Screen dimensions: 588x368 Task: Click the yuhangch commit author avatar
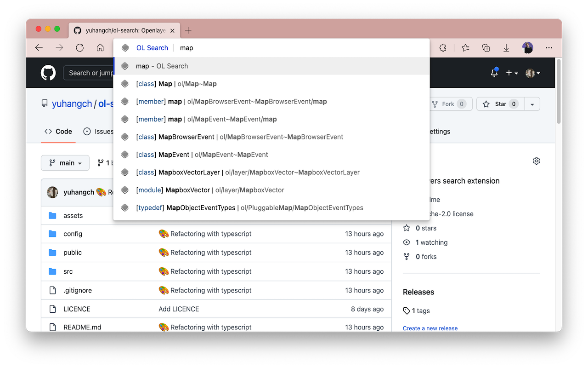(x=52, y=192)
